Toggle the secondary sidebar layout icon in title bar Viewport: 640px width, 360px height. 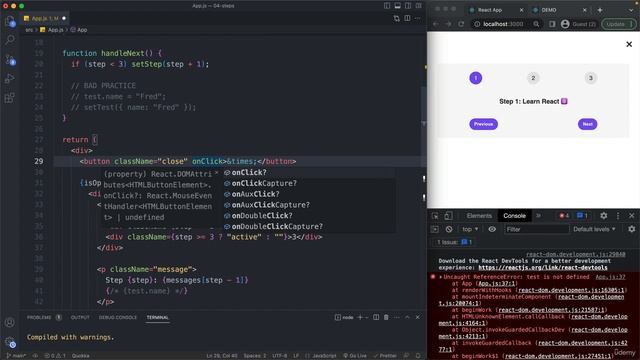[408, 6]
